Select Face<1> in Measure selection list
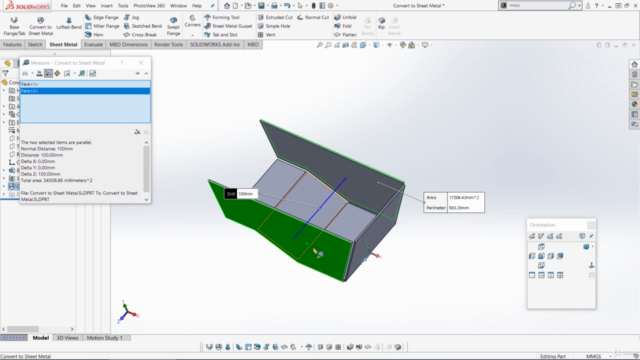 85,84
